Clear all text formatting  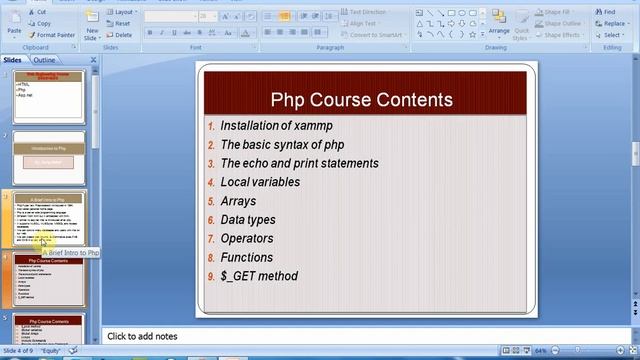pos(251,16)
